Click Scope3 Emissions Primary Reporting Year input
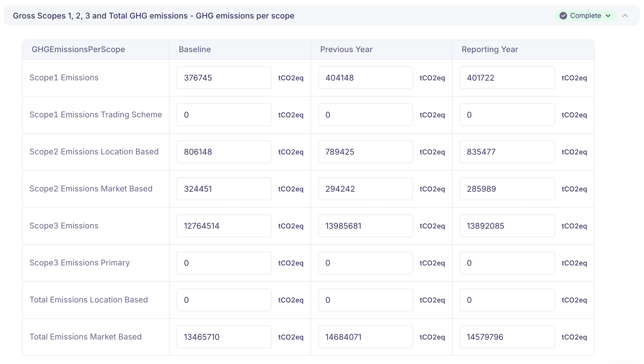 [507, 263]
